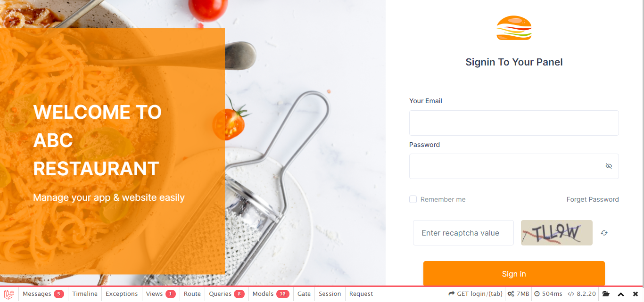Select the Timeline debugbar tab

(x=85, y=294)
